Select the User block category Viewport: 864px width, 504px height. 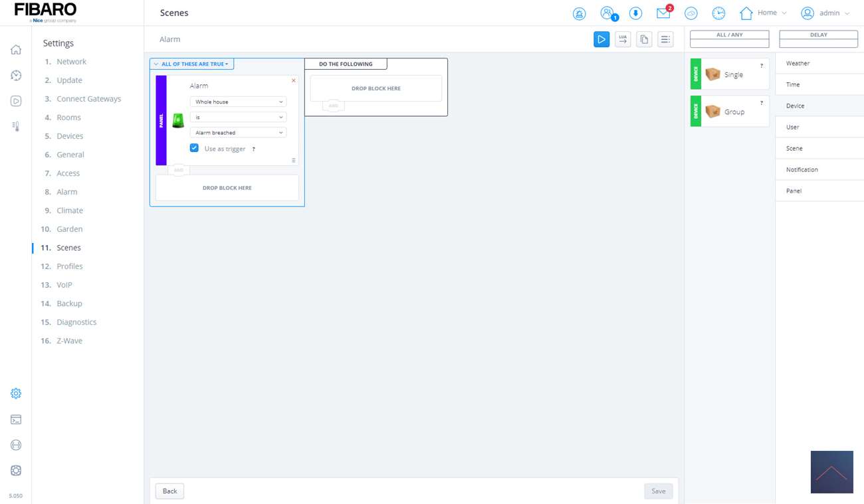(x=819, y=127)
